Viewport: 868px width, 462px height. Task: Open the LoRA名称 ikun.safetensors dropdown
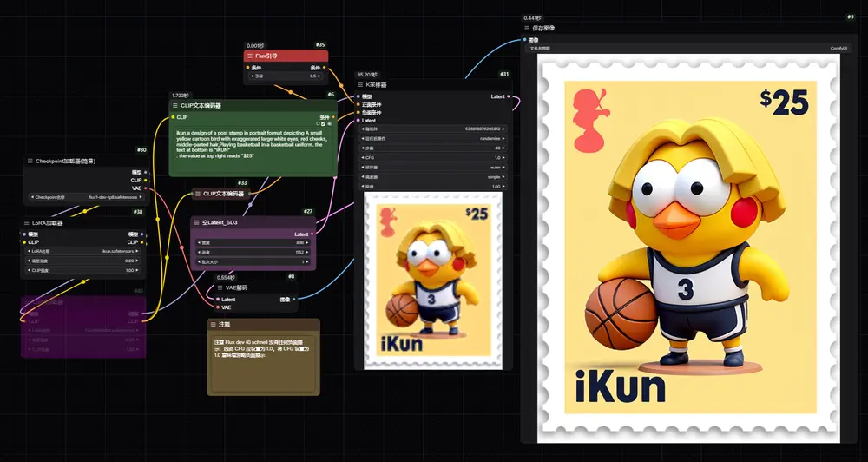(x=82, y=251)
